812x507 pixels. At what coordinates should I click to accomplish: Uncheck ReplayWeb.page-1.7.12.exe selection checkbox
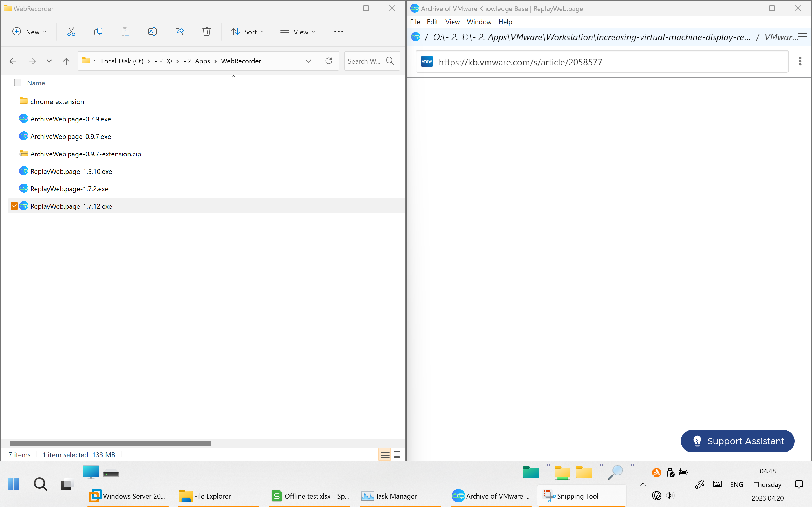(14, 206)
